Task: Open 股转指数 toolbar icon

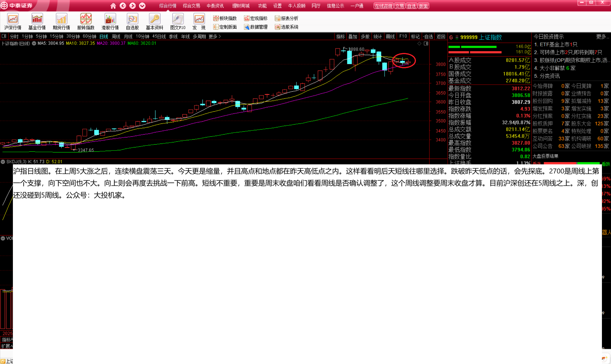Action: pyautogui.click(x=86, y=21)
